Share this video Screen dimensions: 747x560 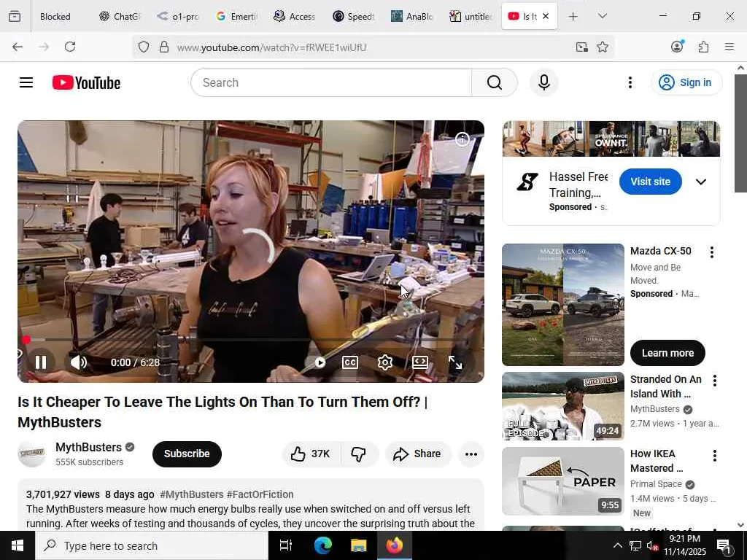click(x=417, y=454)
